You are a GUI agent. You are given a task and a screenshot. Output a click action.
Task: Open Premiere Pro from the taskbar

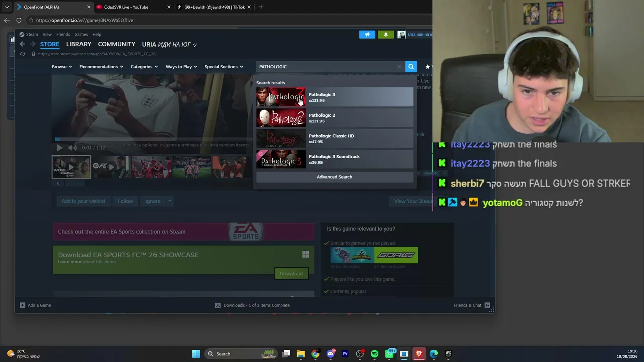(x=345, y=354)
